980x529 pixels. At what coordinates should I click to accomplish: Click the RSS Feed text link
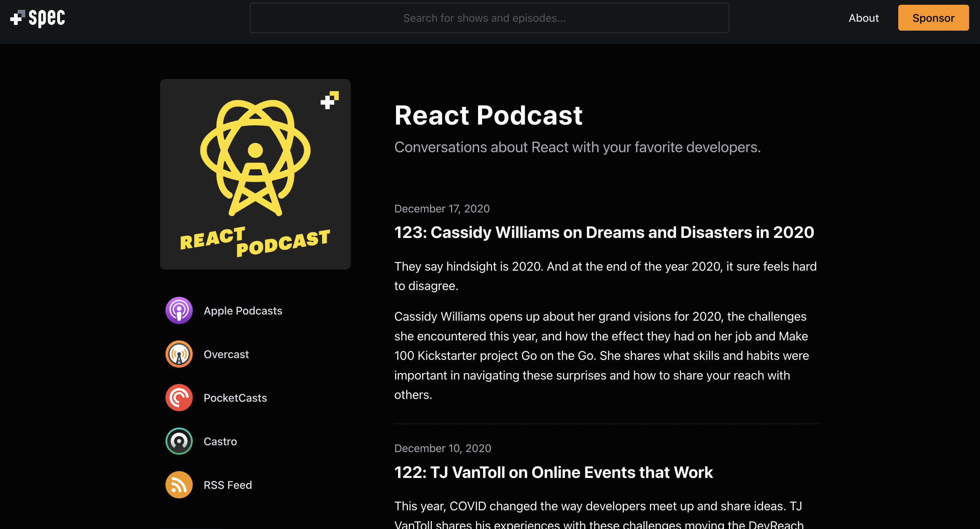coord(227,485)
